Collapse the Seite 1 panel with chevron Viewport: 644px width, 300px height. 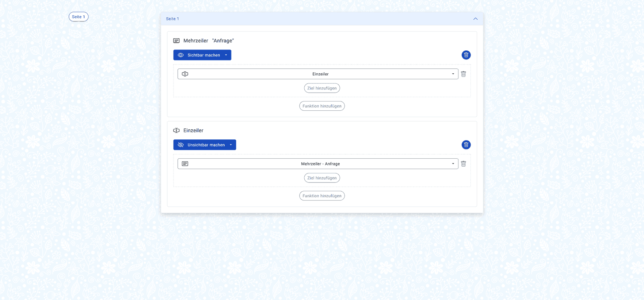pyautogui.click(x=475, y=19)
